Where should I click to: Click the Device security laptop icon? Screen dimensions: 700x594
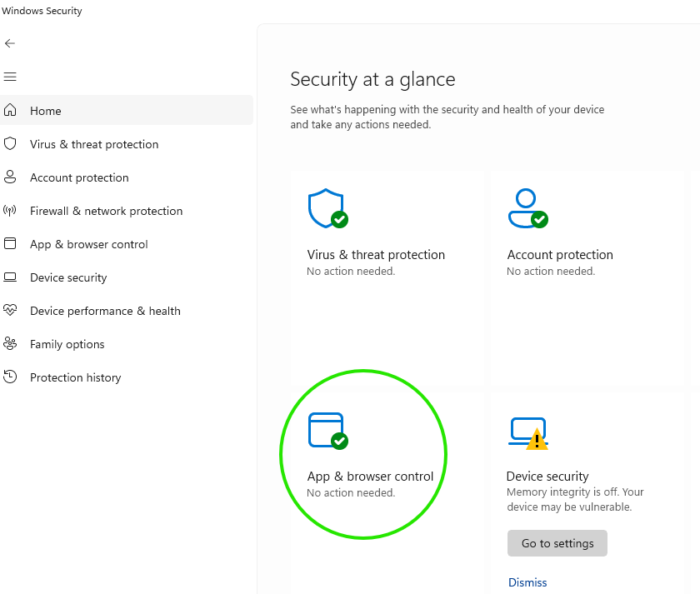[527, 429]
